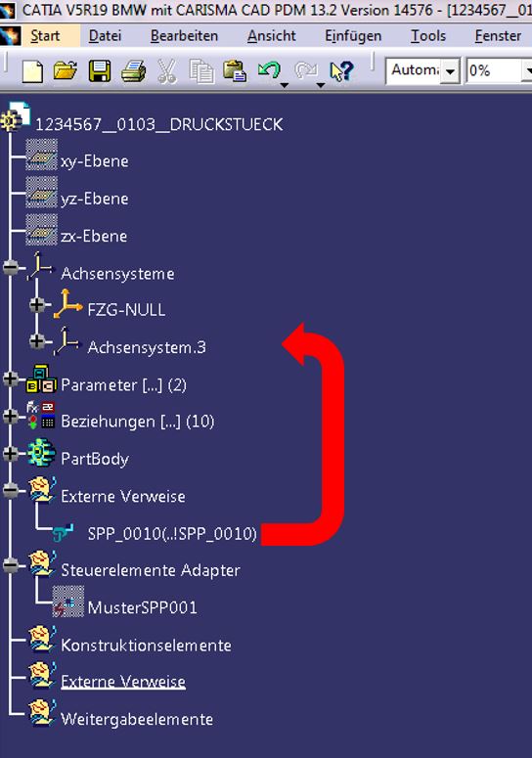Expand the Achsensystem.3 node

click(37, 341)
